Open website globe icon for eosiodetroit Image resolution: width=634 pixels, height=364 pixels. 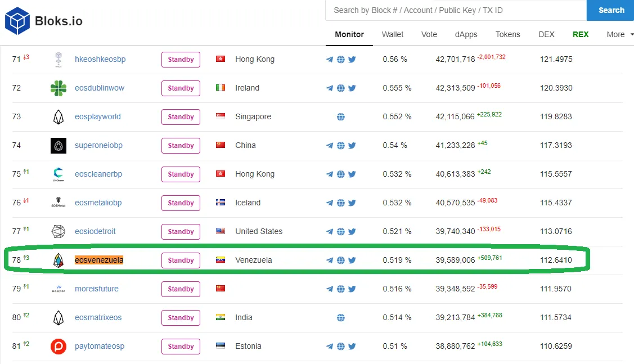coord(341,232)
